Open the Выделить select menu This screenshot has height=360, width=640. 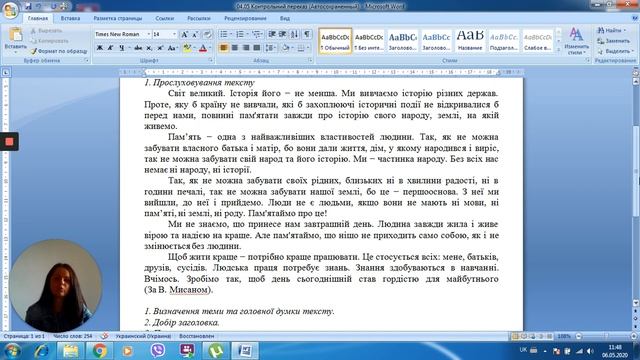point(615,51)
